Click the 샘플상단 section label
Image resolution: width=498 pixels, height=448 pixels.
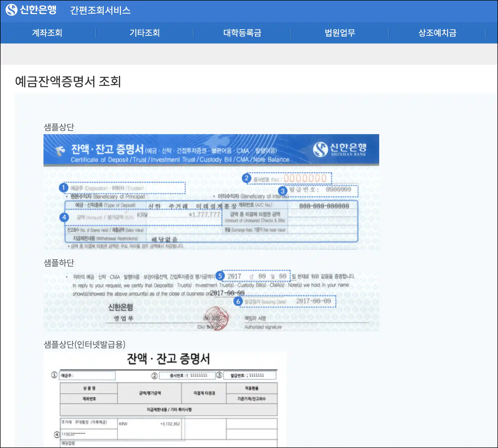coord(59,127)
